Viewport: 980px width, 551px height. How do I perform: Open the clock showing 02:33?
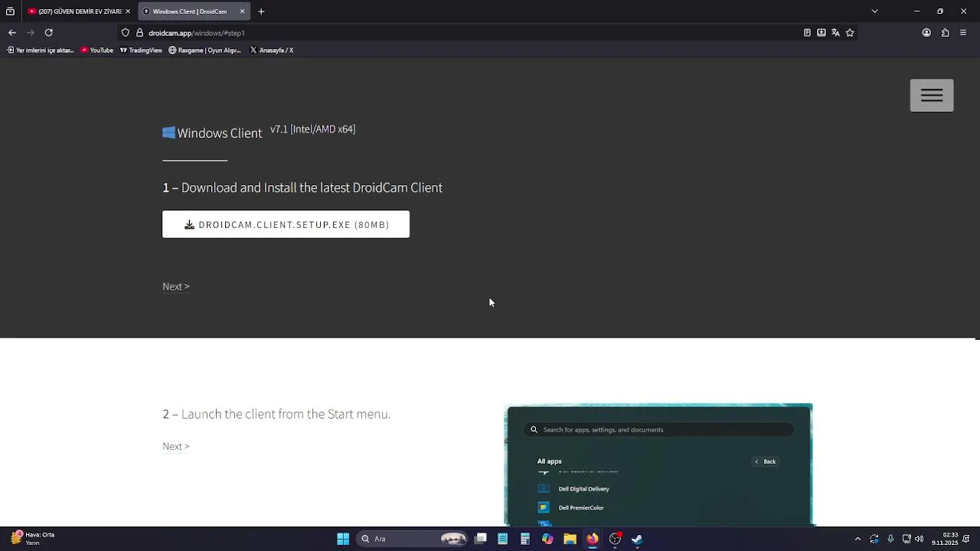[x=945, y=539]
